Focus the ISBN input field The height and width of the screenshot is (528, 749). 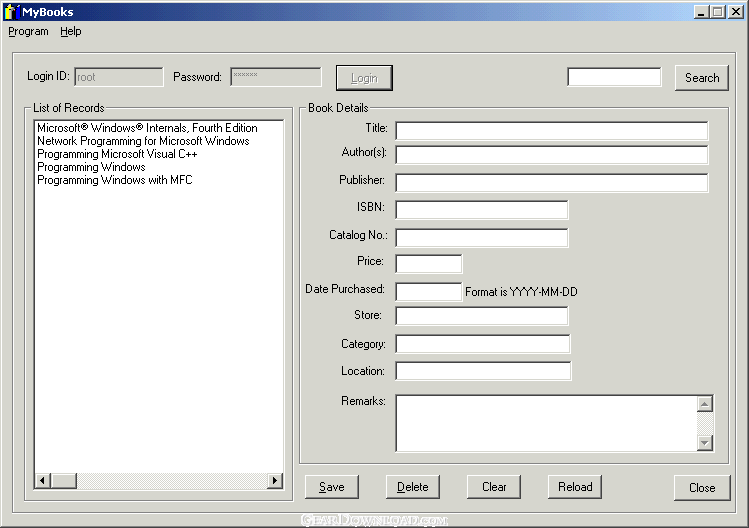pos(482,210)
